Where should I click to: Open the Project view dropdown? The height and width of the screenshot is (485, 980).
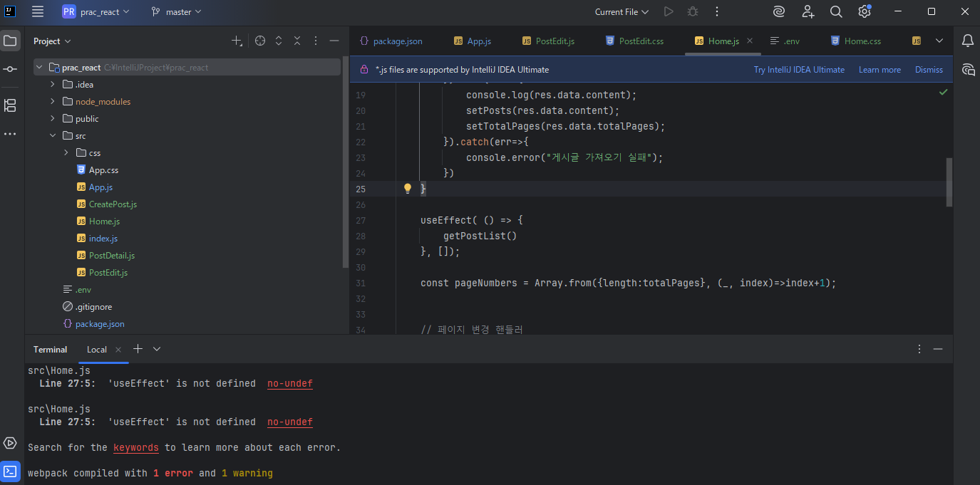[52, 41]
